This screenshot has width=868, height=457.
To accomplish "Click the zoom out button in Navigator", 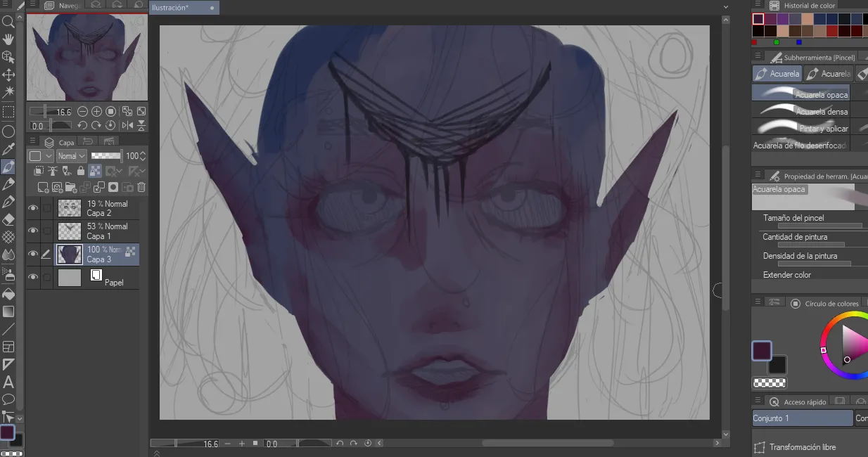I will 82,112.
